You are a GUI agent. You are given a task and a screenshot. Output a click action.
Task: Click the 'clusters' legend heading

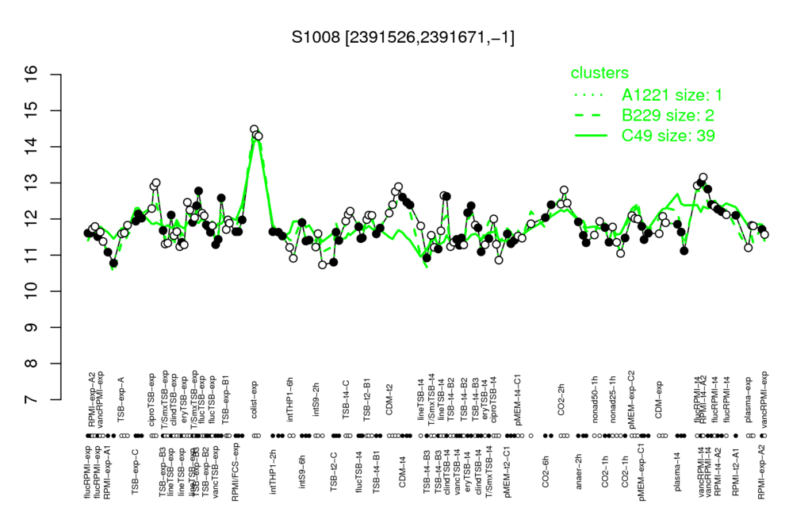[x=599, y=72]
